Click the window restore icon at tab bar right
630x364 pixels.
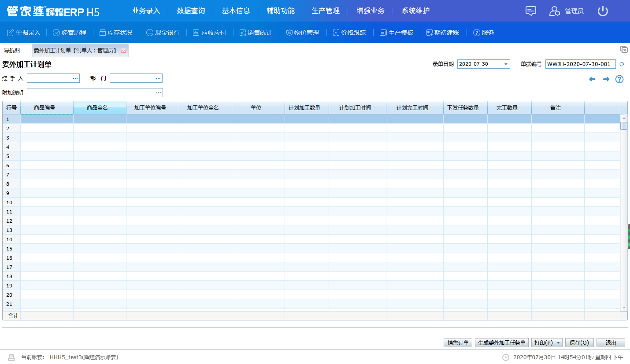(624, 49)
